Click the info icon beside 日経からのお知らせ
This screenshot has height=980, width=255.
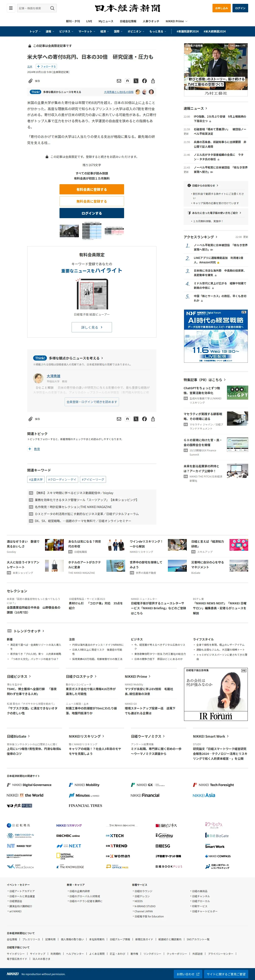pyautogui.click(x=189, y=186)
